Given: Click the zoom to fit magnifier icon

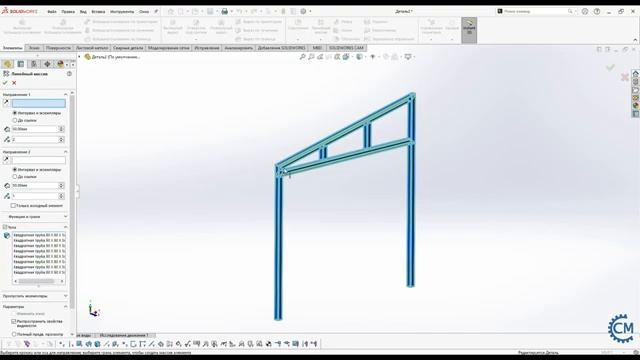Looking at the screenshot, I should (x=302, y=57).
